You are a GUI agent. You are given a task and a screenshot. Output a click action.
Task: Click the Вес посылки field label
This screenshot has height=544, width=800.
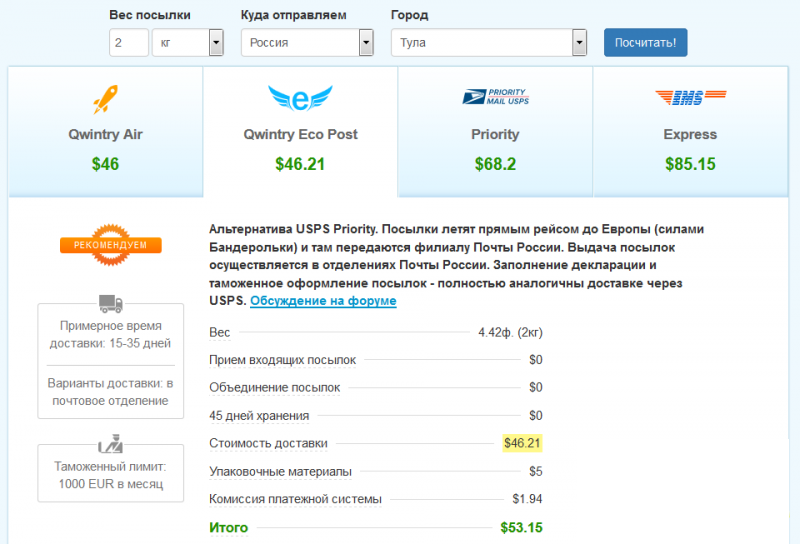pos(149,15)
